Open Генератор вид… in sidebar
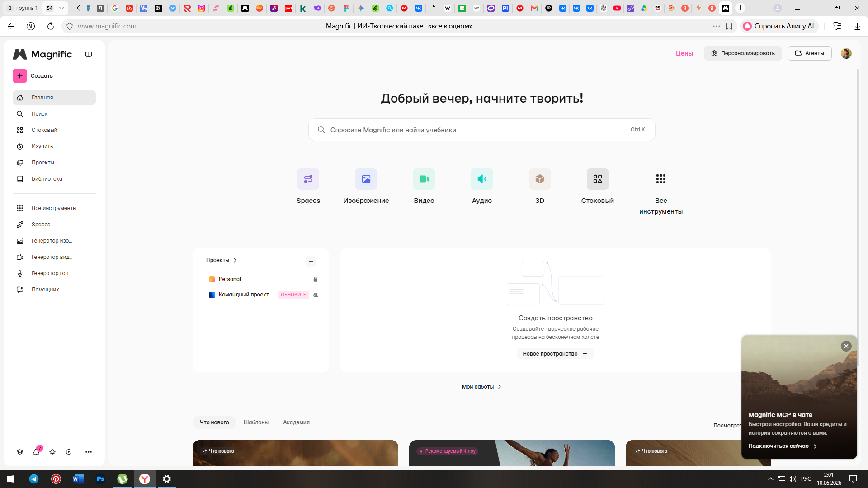The width and height of the screenshot is (868, 488). coord(54,257)
